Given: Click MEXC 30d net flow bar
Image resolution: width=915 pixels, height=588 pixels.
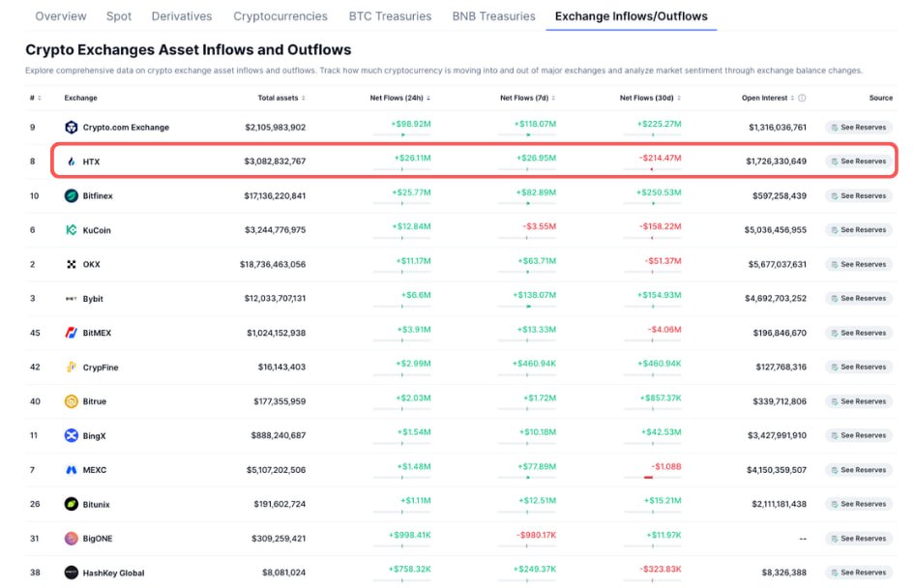Looking at the screenshot, I should click(653, 477).
